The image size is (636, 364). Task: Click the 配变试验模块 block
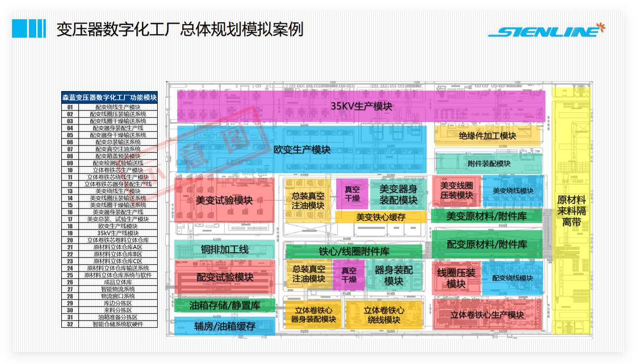224,277
